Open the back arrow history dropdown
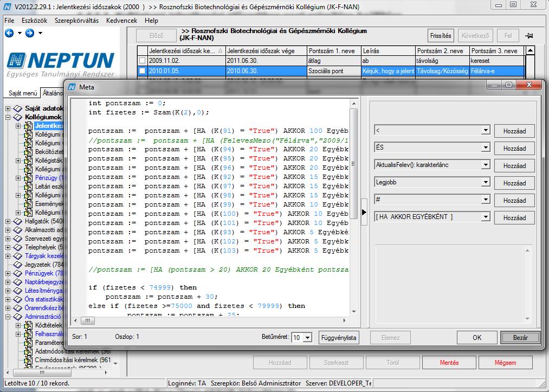This screenshot has height=392, width=549. 20,33
